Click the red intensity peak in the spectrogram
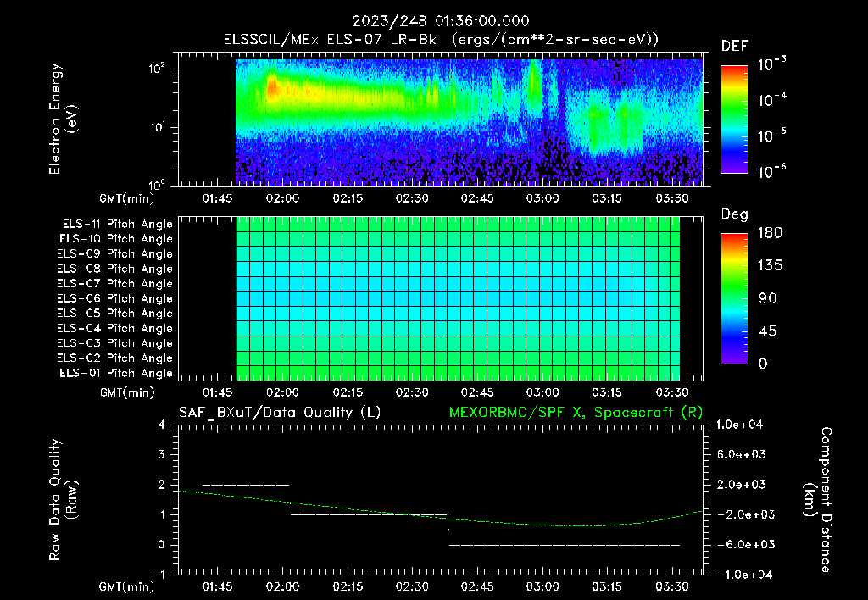This screenshot has height=600, width=868. [272, 87]
